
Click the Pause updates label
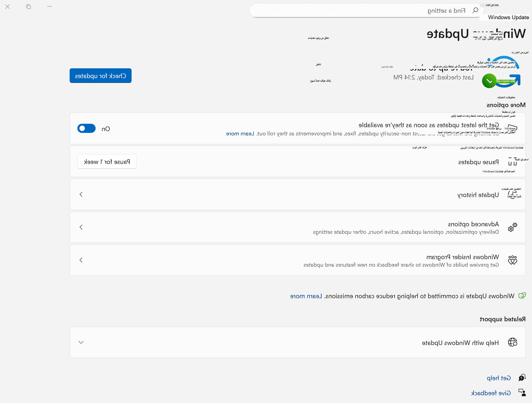point(478,162)
